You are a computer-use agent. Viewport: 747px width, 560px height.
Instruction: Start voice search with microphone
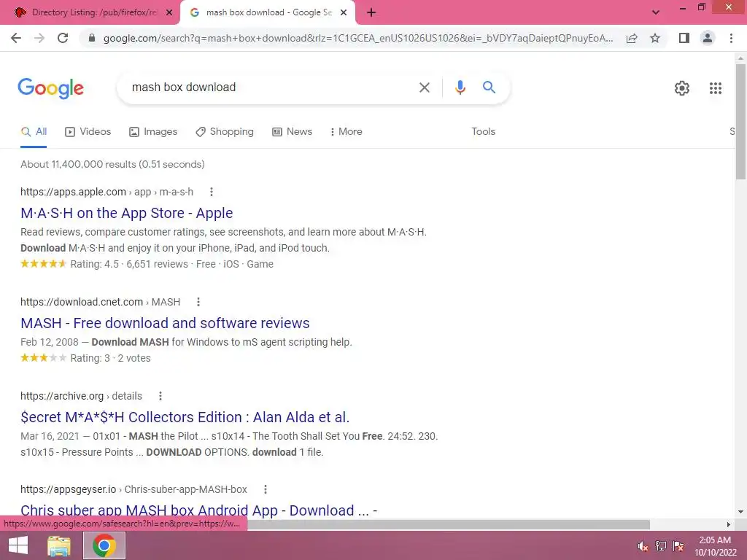click(x=460, y=87)
